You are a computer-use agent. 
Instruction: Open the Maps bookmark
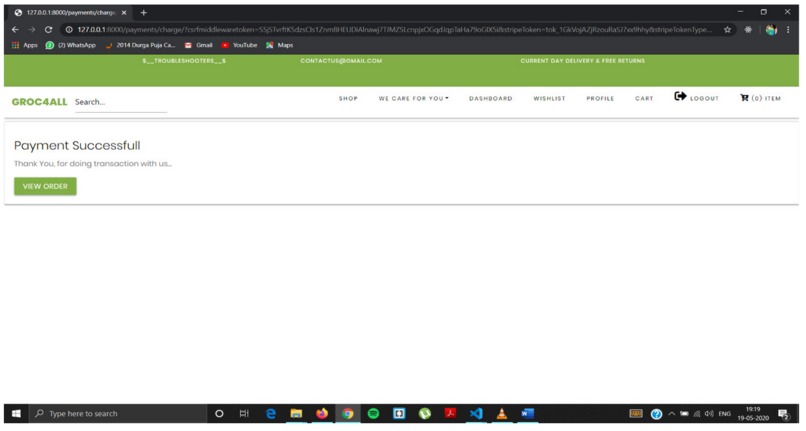pos(280,45)
